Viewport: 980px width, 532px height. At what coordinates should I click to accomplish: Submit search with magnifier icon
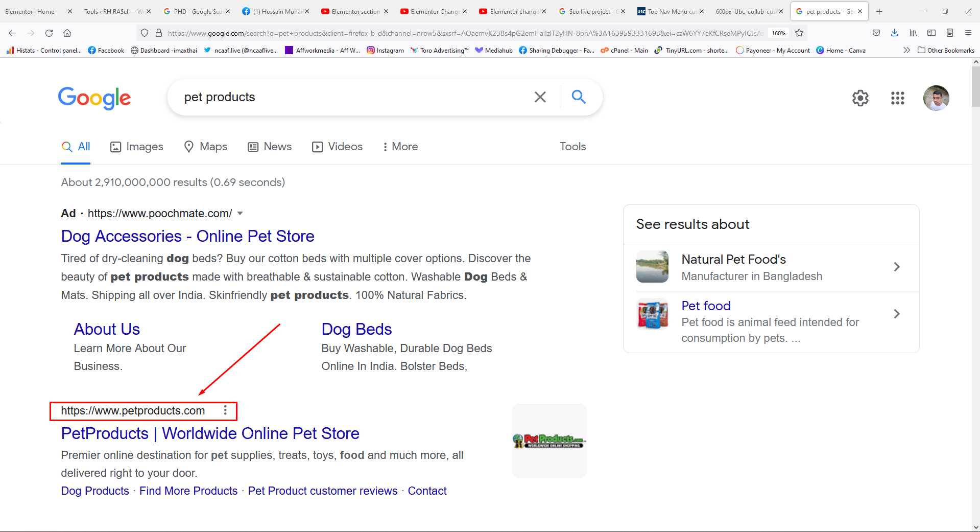click(579, 97)
